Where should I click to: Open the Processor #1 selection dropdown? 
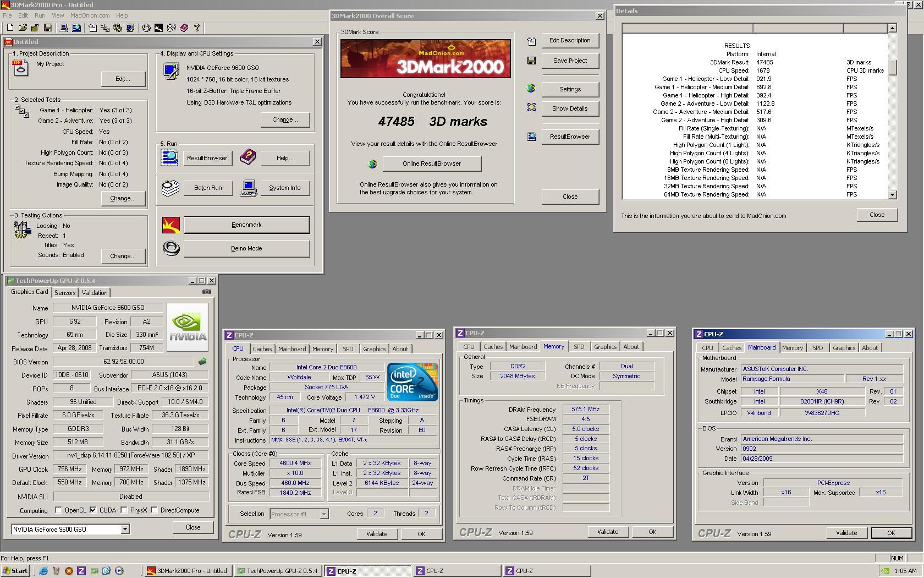pos(324,514)
